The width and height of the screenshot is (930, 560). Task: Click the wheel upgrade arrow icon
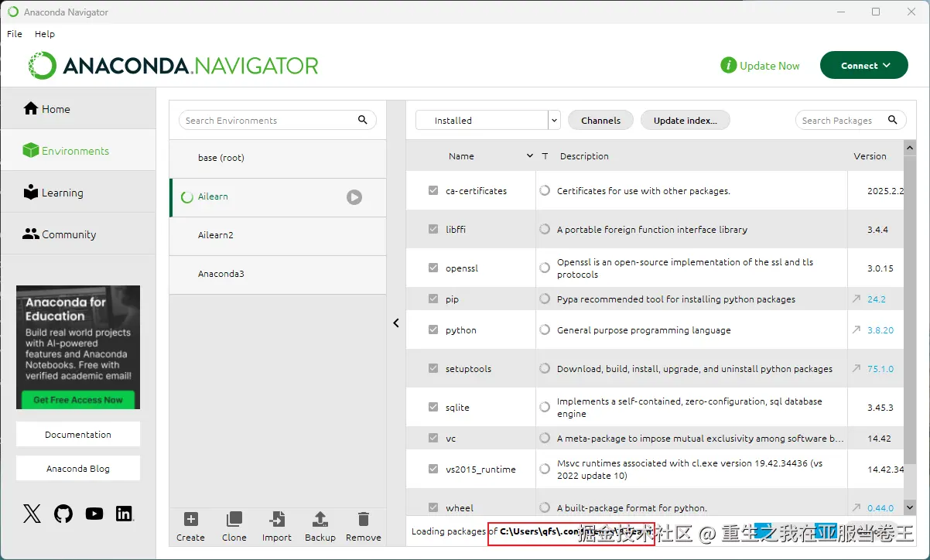856,507
